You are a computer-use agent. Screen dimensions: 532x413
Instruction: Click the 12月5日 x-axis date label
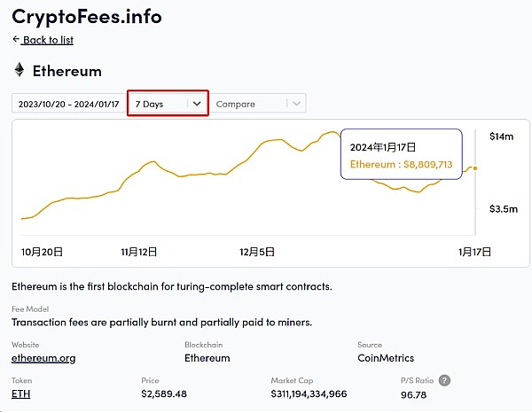tap(257, 252)
